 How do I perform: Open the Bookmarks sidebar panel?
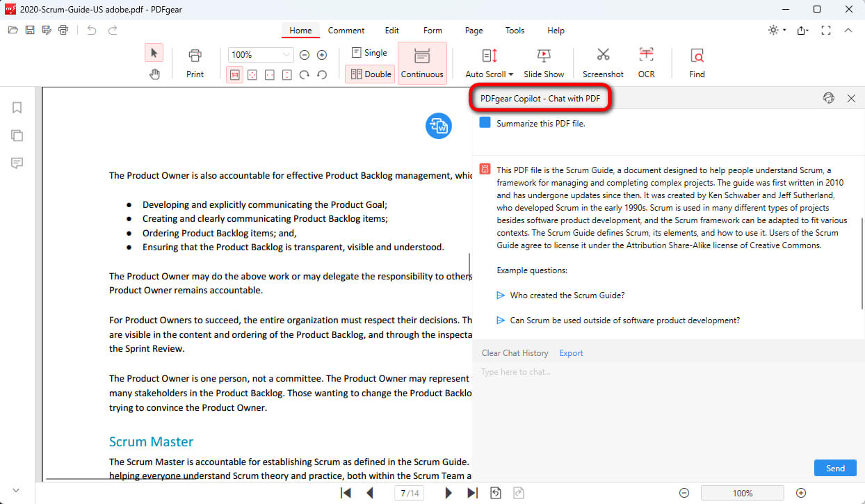[16, 107]
